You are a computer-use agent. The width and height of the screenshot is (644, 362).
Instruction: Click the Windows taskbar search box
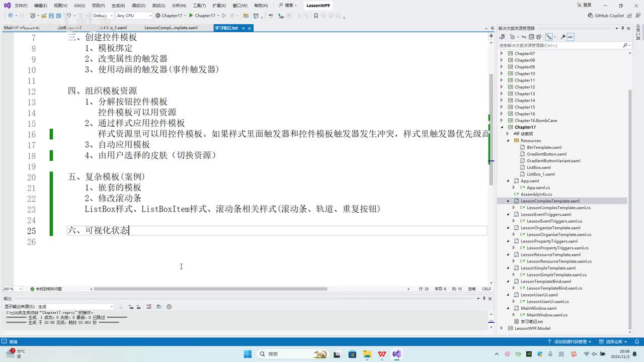point(293,354)
